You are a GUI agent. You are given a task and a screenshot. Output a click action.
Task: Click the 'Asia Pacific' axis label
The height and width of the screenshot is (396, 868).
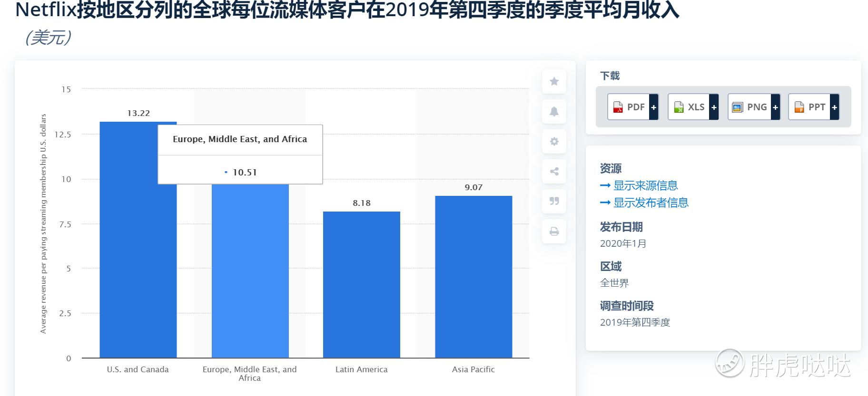[x=473, y=369]
